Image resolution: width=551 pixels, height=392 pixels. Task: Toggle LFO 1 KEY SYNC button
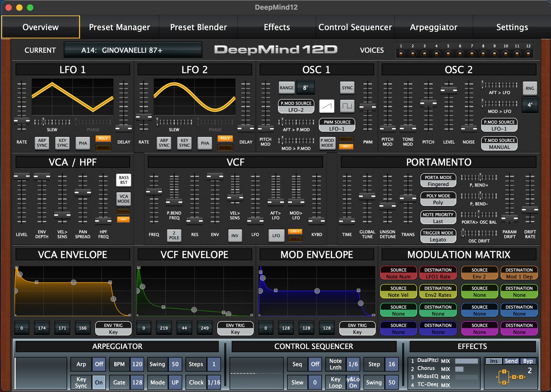click(x=62, y=143)
